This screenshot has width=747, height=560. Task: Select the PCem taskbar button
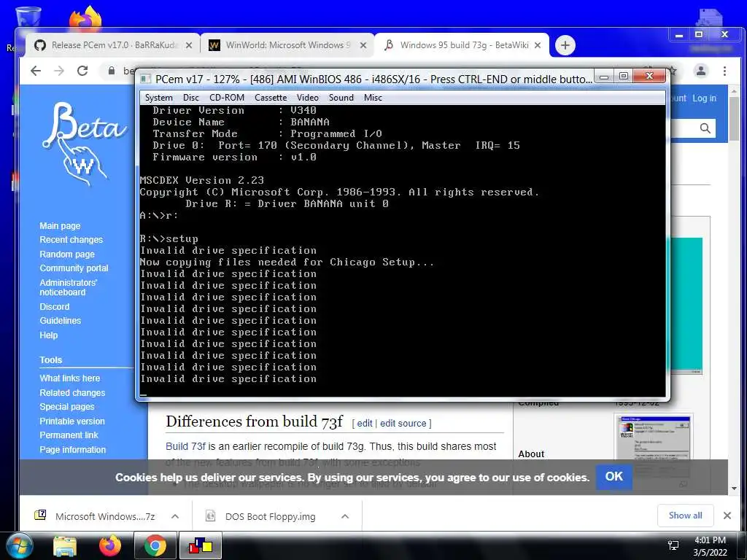201,545
